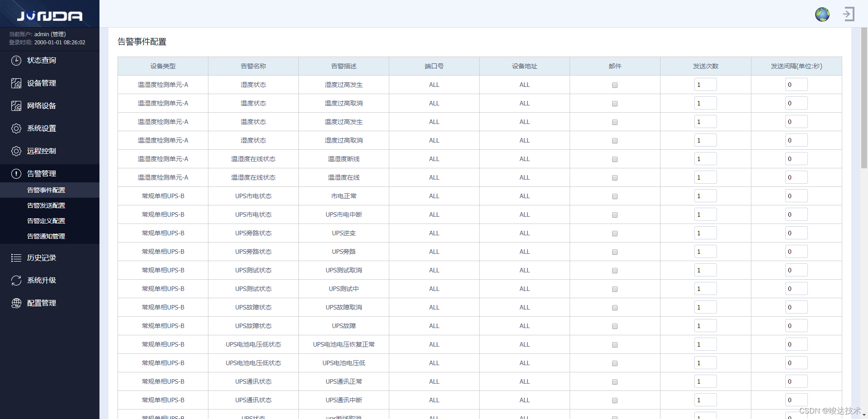Open 配置管理 via its globe icon
This screenshot has height=419, width=868.
pos(16,303)
